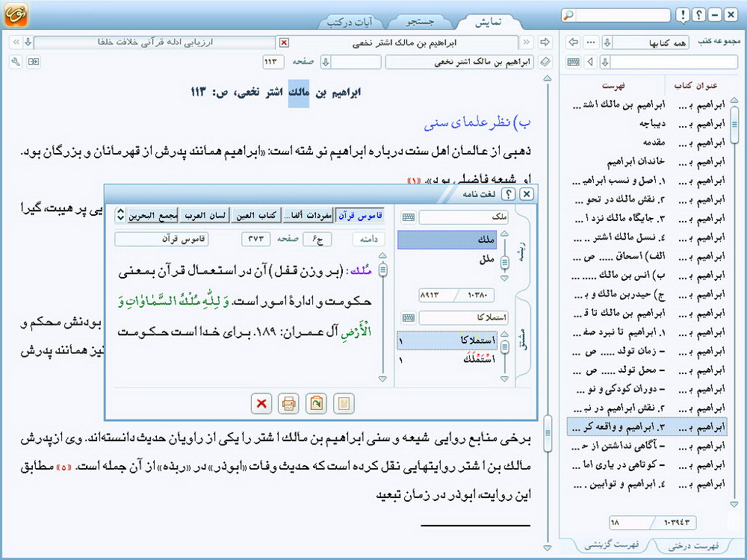Open the همه کتابها collection dropdown
Screen dimensions: 747x560
pyautogui.click(x=606, y=42)
